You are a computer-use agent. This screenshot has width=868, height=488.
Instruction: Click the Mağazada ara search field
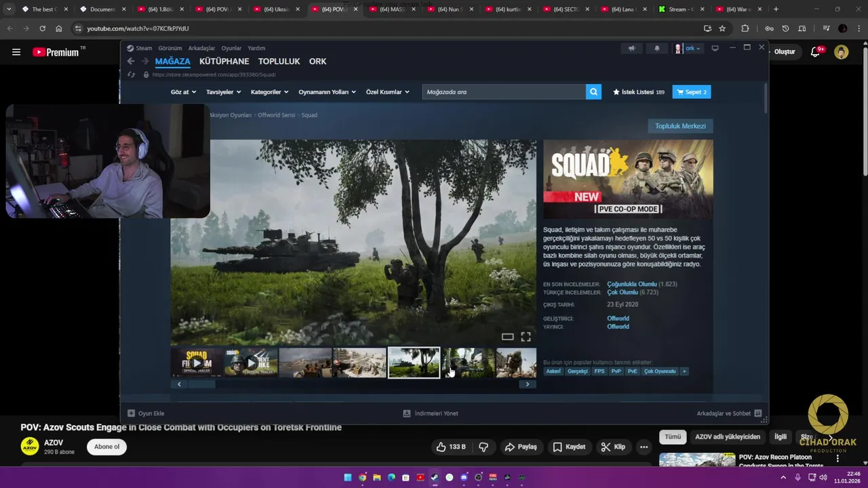tap(504, 92)
